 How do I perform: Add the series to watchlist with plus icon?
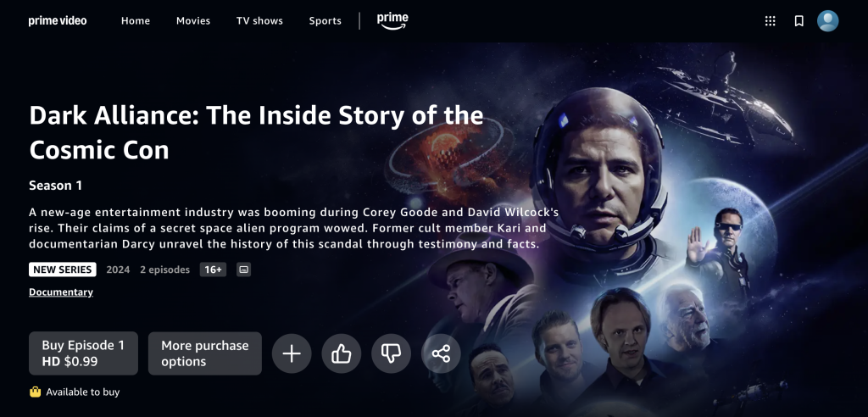tap(292, 353)
